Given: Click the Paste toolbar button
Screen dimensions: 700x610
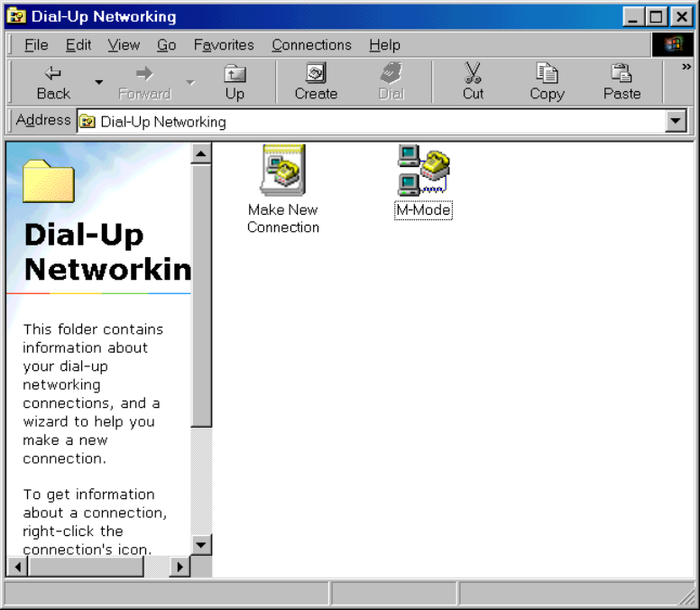Looking at the screenshot, I should 622,83.
